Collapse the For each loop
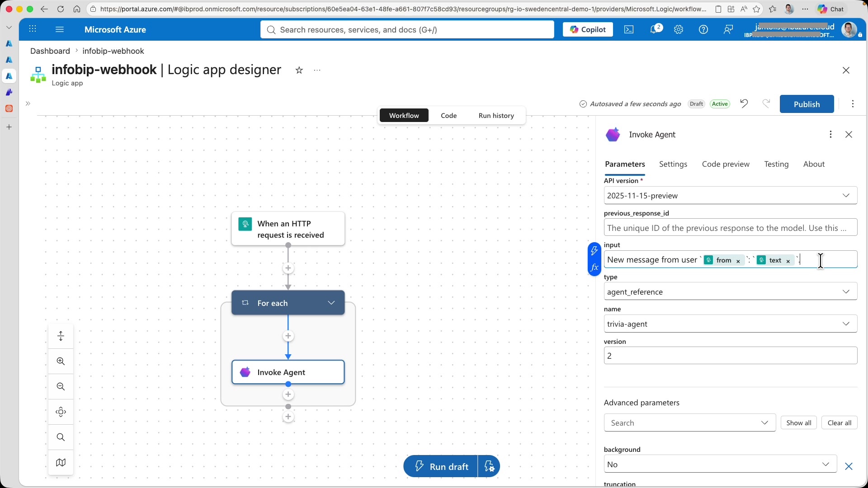This screenshot has height=488, width=868. coord(331,303)
